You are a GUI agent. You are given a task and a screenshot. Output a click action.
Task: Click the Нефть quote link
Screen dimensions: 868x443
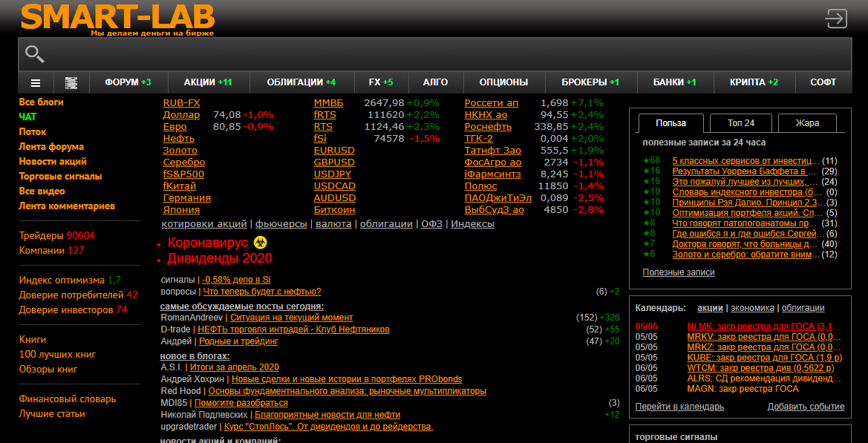pyautogui.click(x=179, y=139)
